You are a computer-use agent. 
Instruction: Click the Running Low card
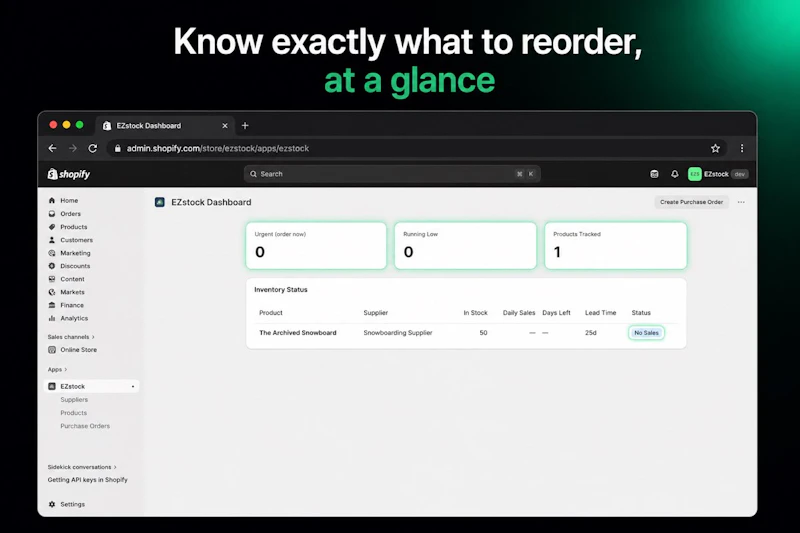coord(465,245)
